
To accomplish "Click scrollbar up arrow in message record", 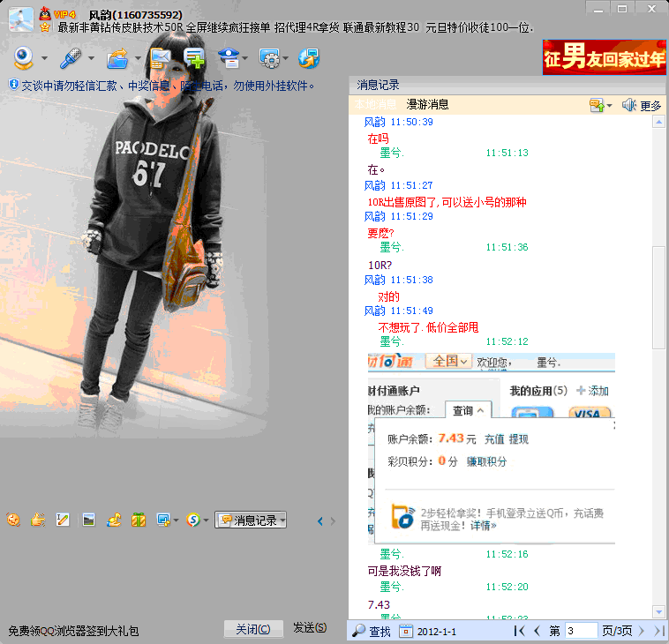I will tap(658, 122).
